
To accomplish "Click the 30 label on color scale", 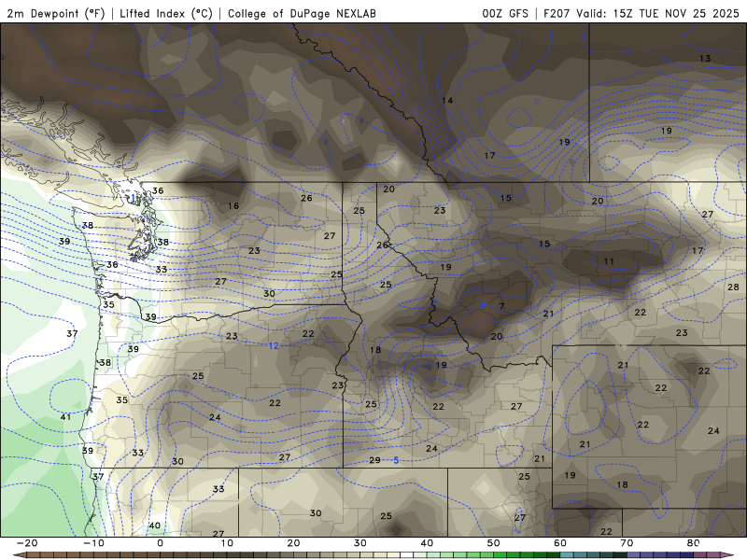I will click(360, 543).
